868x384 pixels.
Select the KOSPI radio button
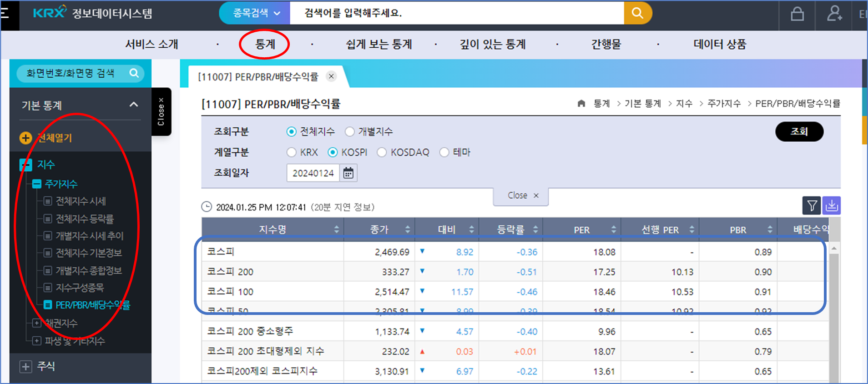click(x=333, y=152)
